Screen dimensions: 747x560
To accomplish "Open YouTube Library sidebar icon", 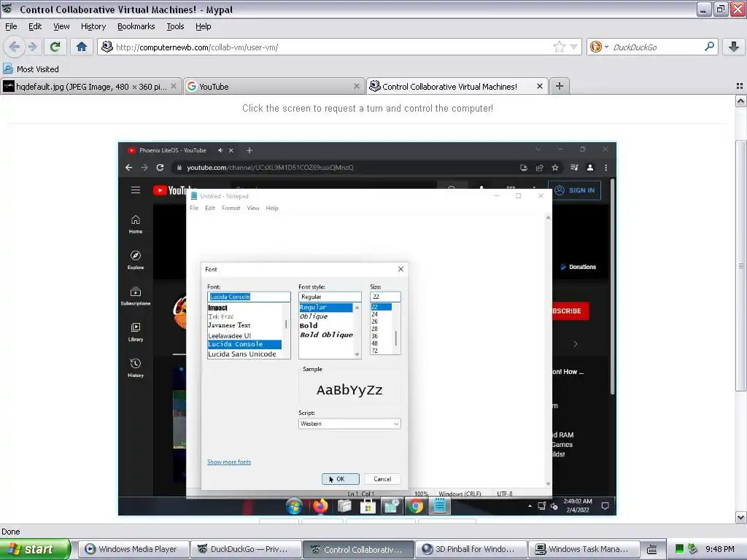I will click(135, 332).
